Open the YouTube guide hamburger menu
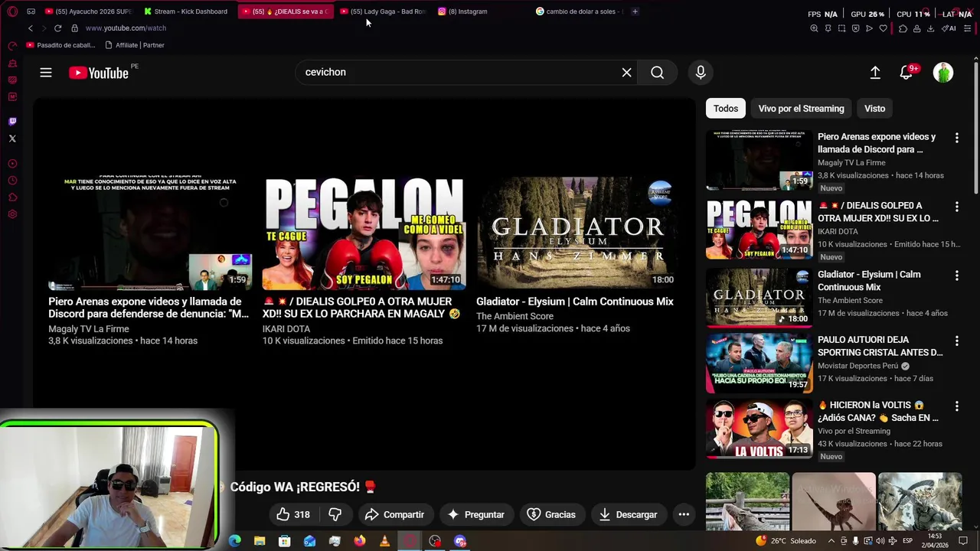The image size is (980, 551). (46, 72)
